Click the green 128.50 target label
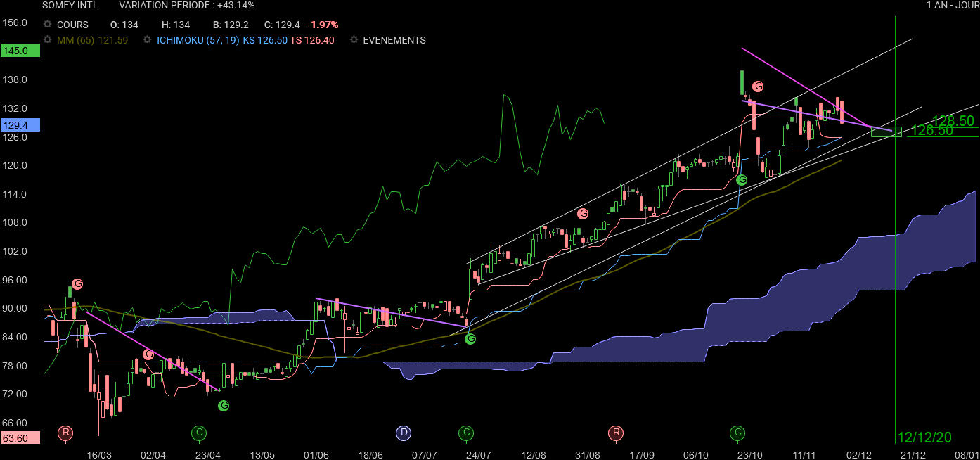This screenshot has height=460, width=980. pyautogui.click(x=953, y=121)
